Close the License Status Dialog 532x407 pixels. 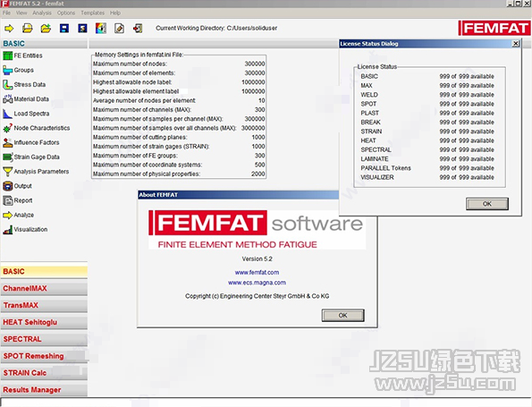click(x=515, y=44)
